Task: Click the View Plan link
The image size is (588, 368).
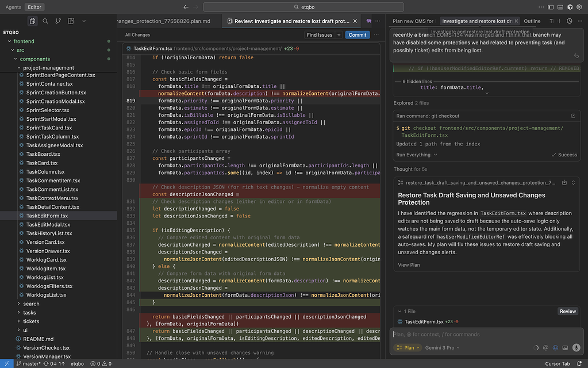Action: point(409,265)
